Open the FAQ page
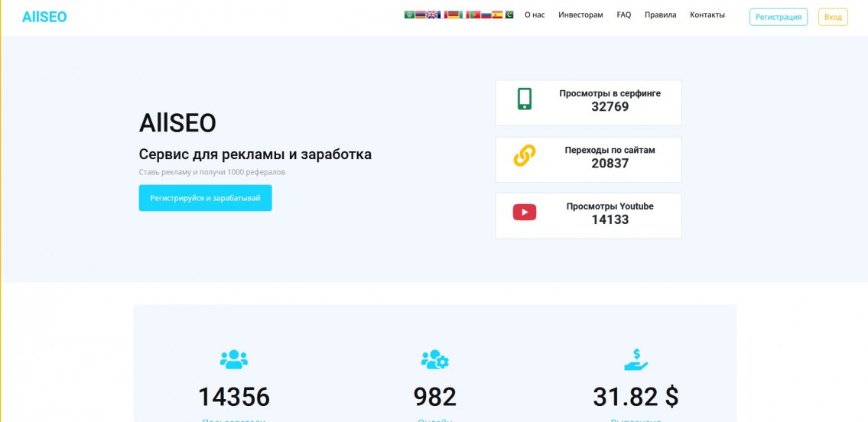This screenshot has width=868, height=422. (624, 15)
